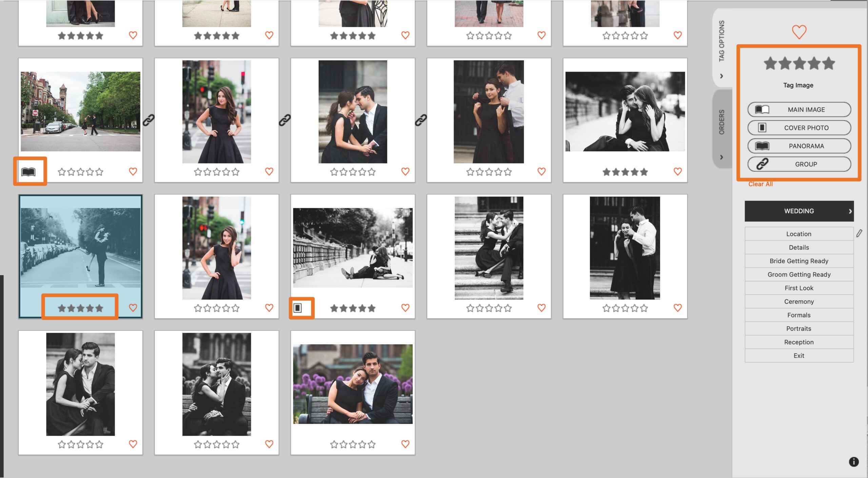Select the black-and-white sidewalk sitting thumbnail

(x=353, y=248)
